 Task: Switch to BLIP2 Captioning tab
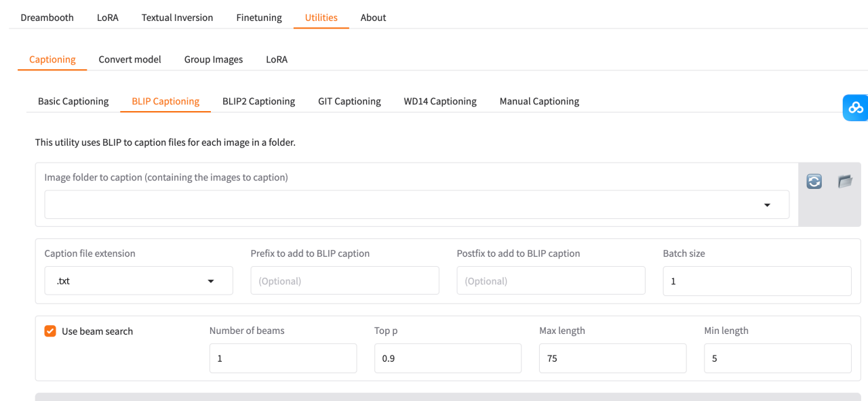pos(258,102)
